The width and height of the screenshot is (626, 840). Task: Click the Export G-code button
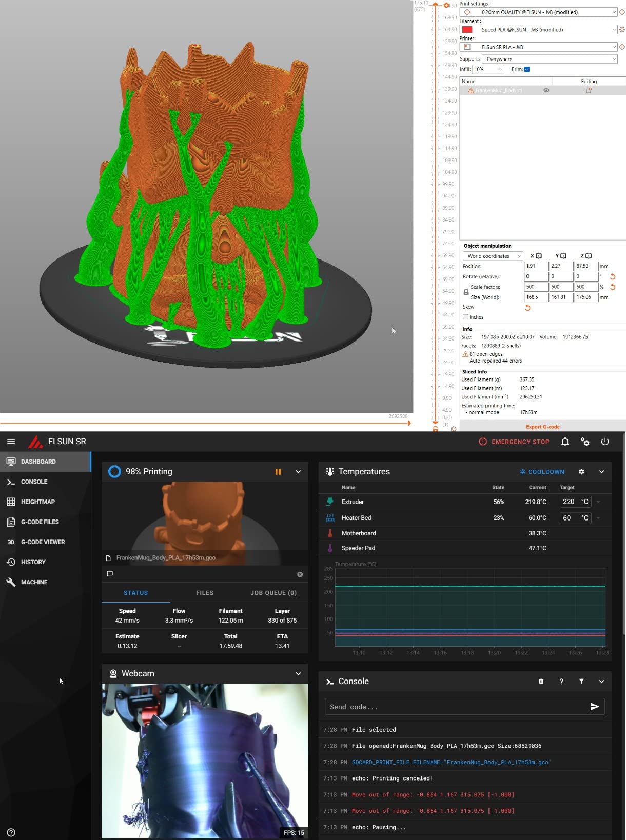[542, 426]
